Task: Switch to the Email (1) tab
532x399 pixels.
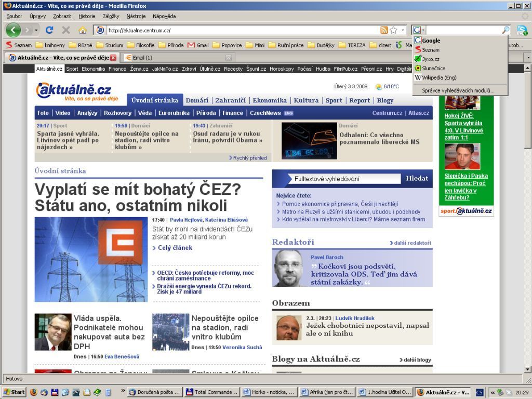Action: (177, 58)
